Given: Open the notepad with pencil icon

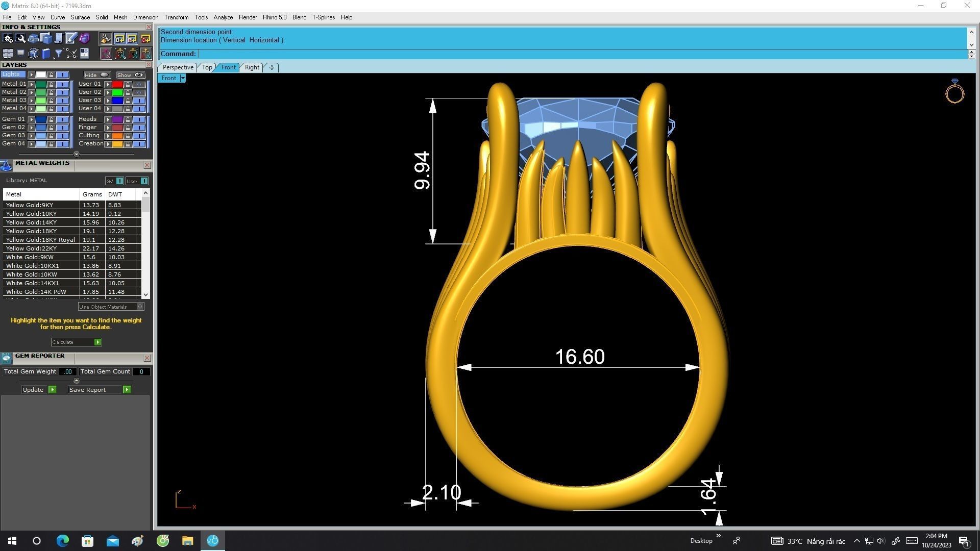Looking at the screenshot, I should [71, 38].
